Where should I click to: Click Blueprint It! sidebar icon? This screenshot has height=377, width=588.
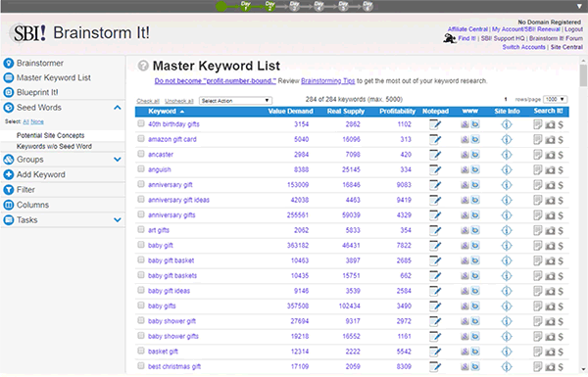click(8, 92)
